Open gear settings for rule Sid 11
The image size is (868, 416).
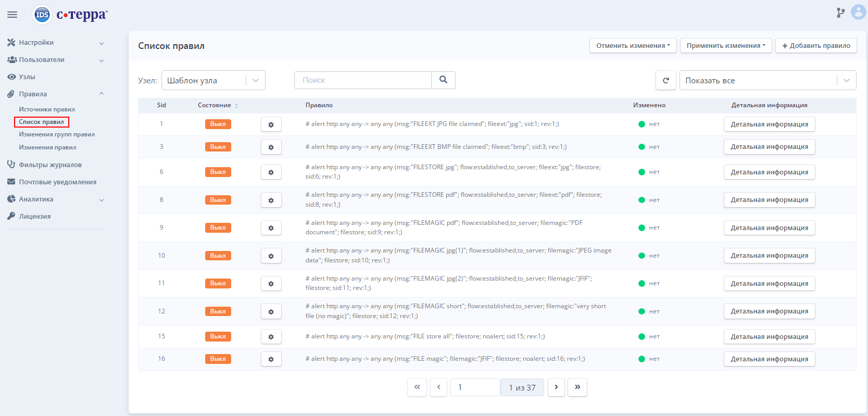271,284
